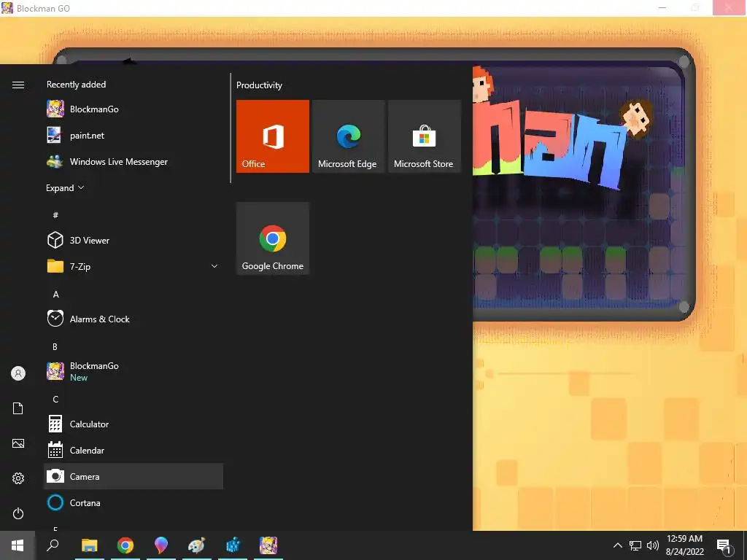The height and width of the screenshot is (560, 747).
Task: Open the Camera app
Action: [x=133, y=476]
